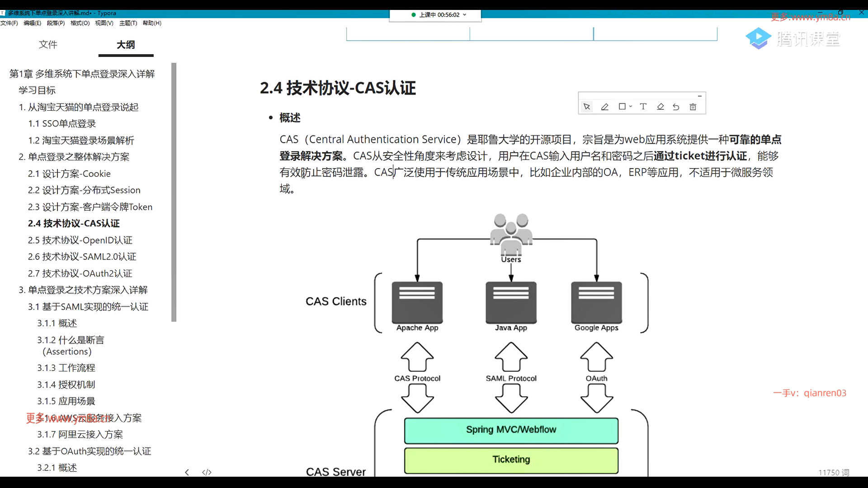868x488 pixels.
Task: Select the cursor pointer annotation tool
Action: [x=587, y=107]
